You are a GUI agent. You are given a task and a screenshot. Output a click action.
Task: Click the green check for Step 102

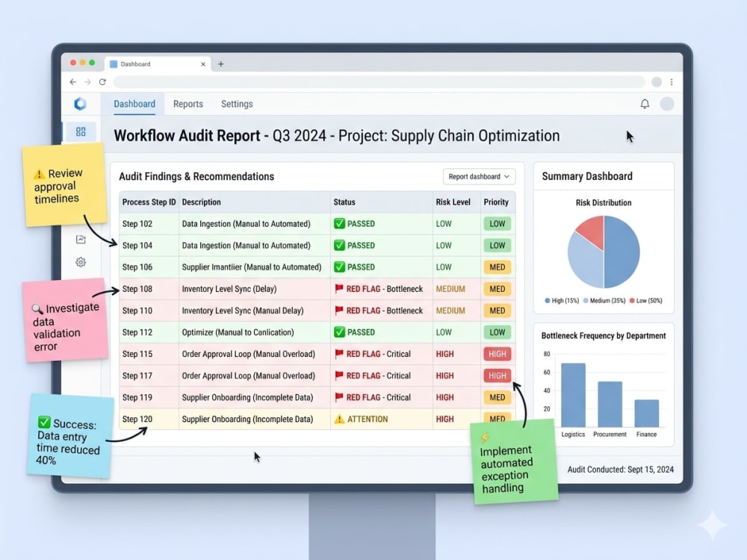pyautogui.click(x=339, y=223)
